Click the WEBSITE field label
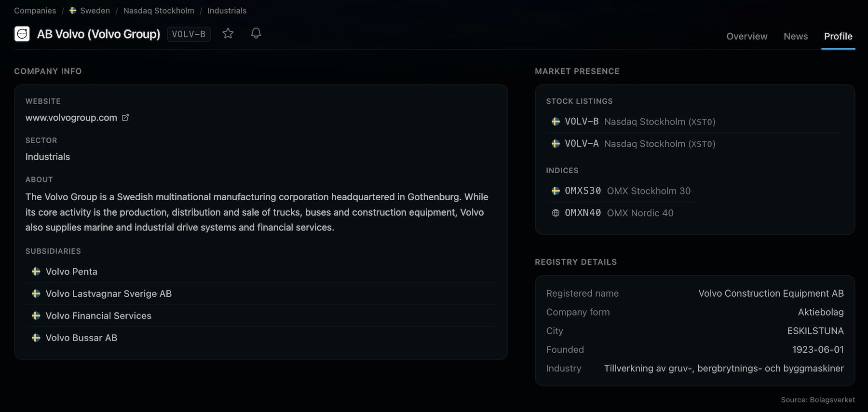Viewport: 868px width, 412px height. 43,101
